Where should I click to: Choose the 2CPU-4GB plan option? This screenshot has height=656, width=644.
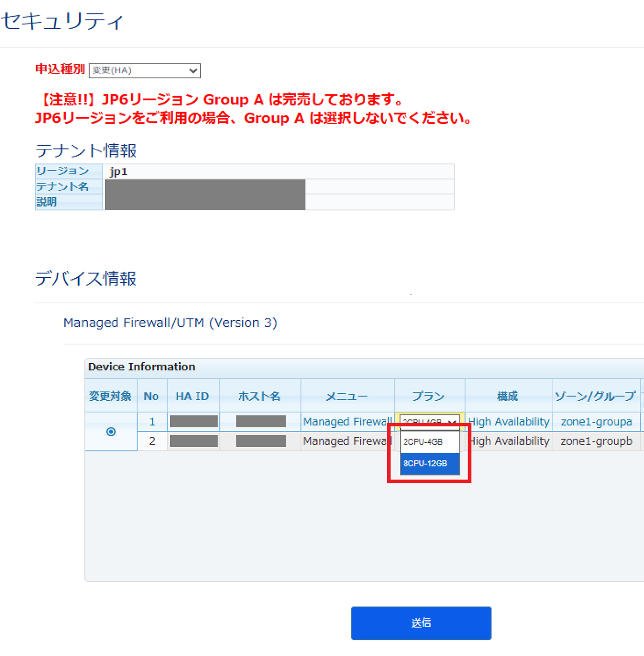click(x=429, y=442)
